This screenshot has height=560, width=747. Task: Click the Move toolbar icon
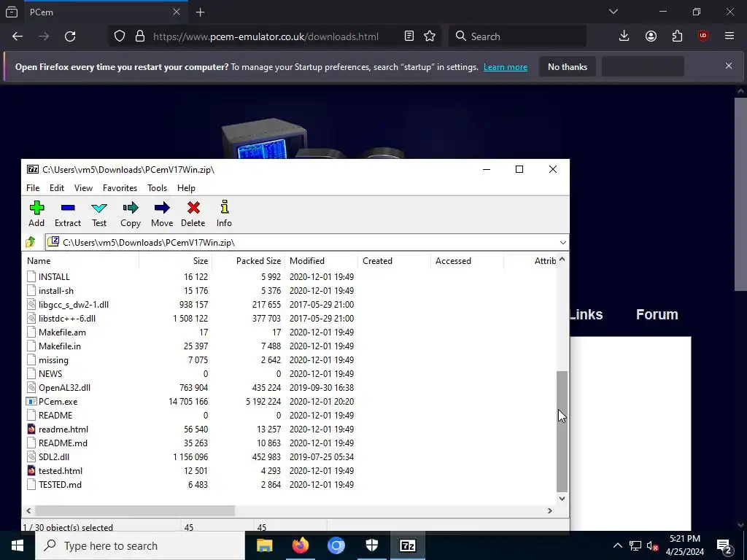(x=162, y=214)
